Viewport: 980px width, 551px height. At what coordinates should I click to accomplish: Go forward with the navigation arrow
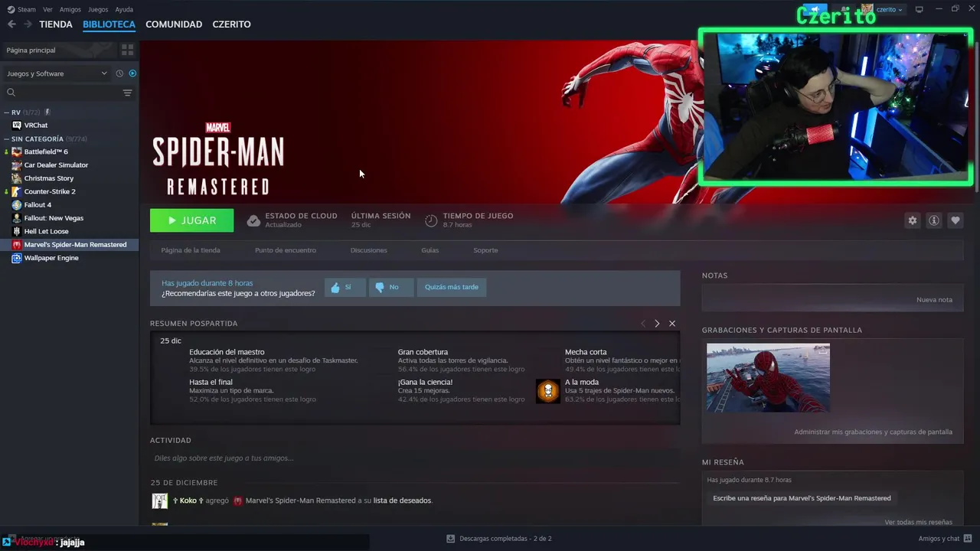28,24
